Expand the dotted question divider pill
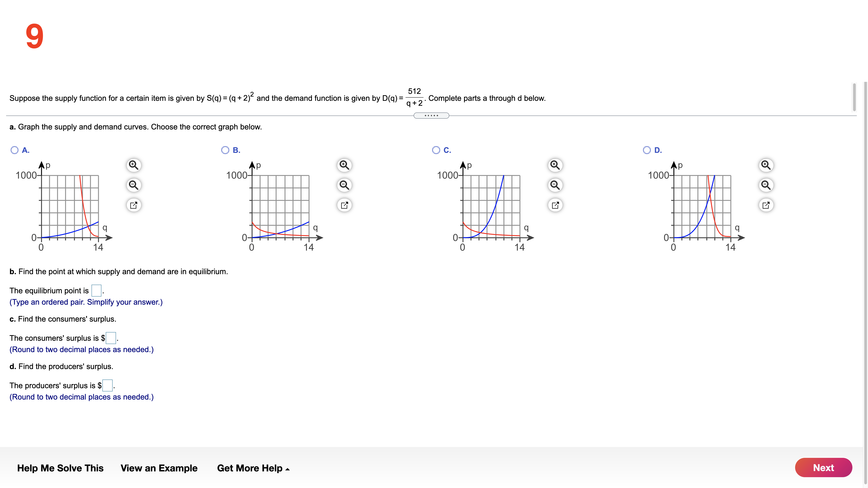The width and height of the screenshot is (868, 488). pos(431,116)
